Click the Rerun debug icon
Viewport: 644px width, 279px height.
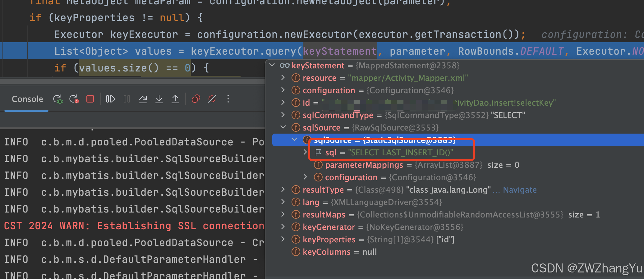point(58,99)
